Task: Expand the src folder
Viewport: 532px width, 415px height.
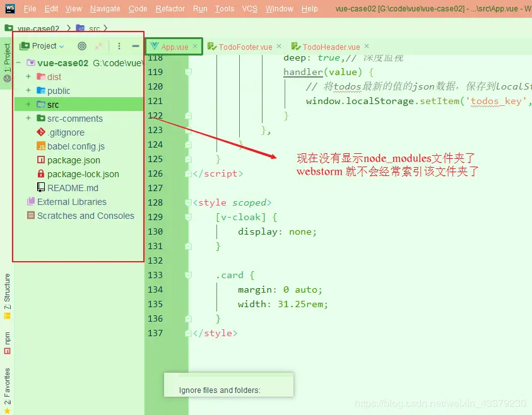Action: click(x=28, y=105)
